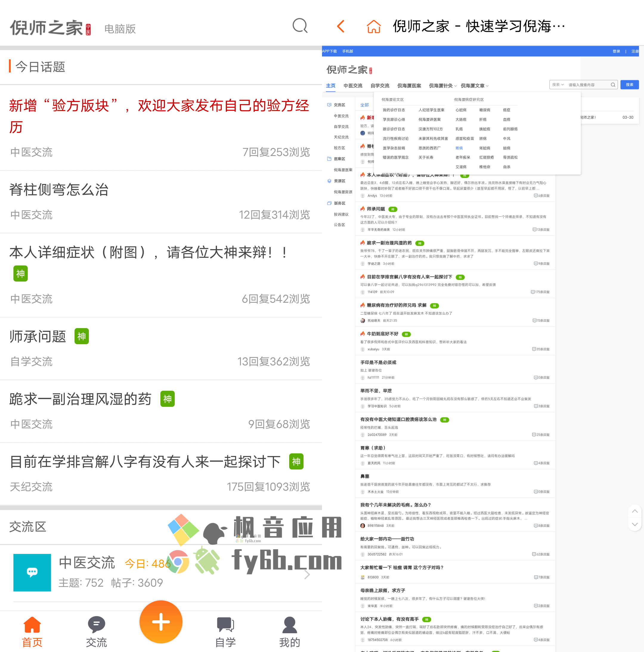Click the blue 搜索 search button
The width and height of the screenshot is (644, 652).
click(x=629, y=85)
